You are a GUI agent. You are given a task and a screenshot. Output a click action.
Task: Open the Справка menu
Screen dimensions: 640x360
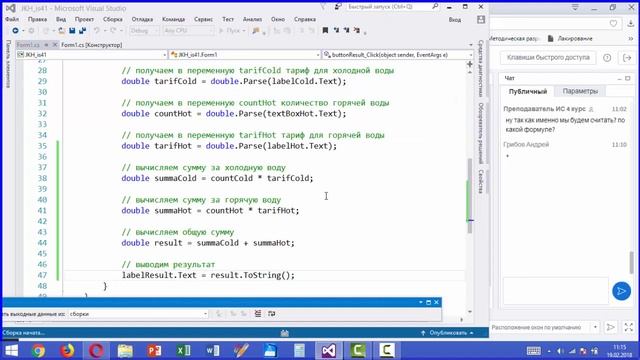pos(305,19)
